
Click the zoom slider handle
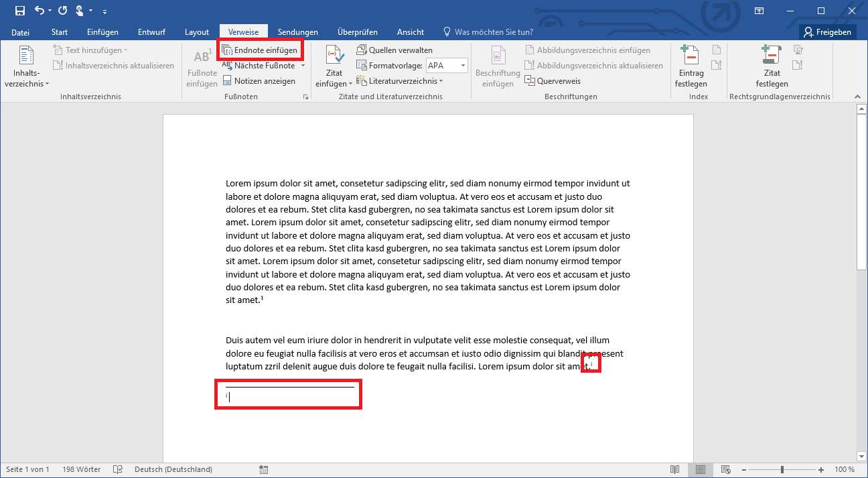(782, 469)
